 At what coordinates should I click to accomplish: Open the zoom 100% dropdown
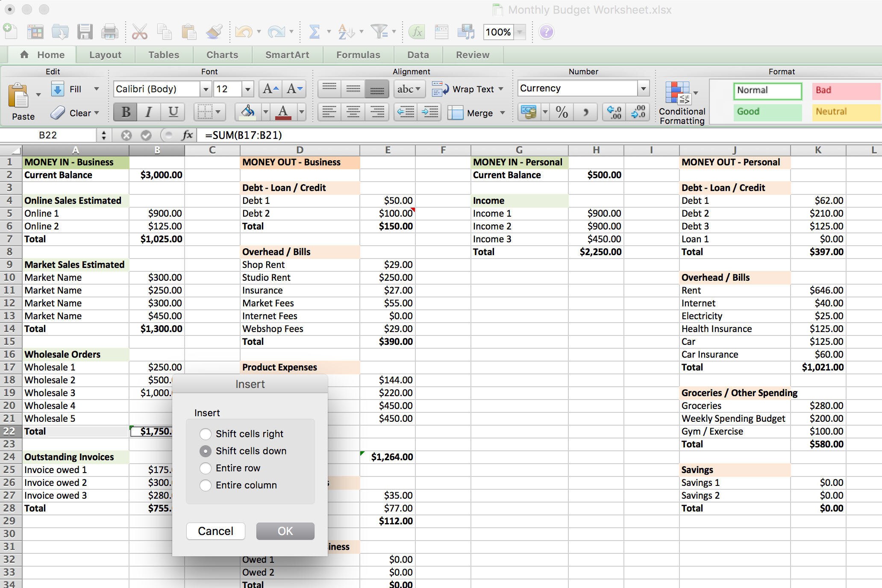point(520,32)
